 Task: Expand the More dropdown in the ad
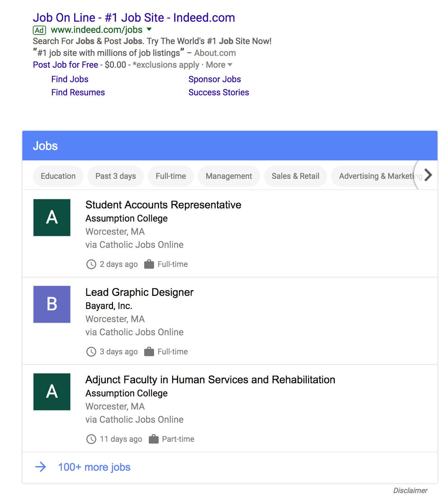pyautogui.click(x=218, y=65)
